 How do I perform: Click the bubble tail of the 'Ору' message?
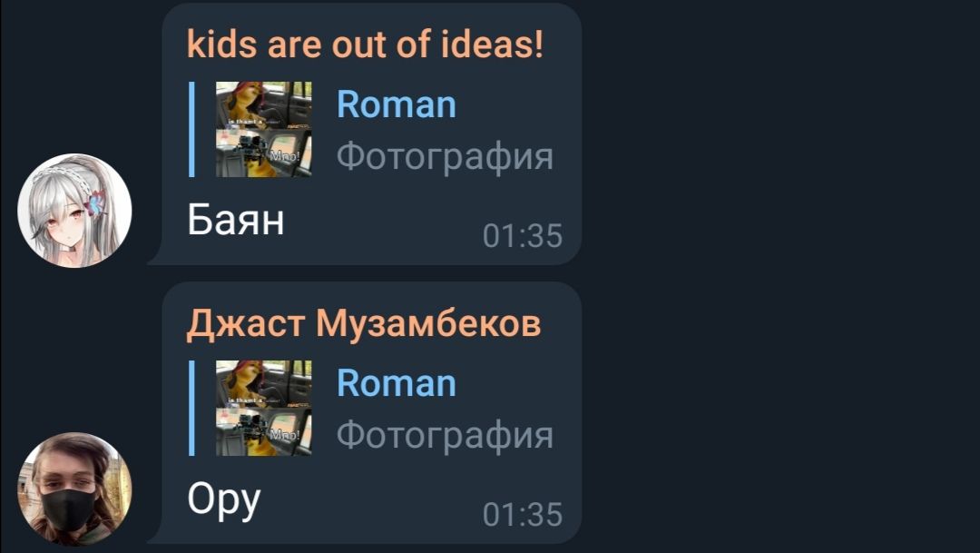(156, 537)
